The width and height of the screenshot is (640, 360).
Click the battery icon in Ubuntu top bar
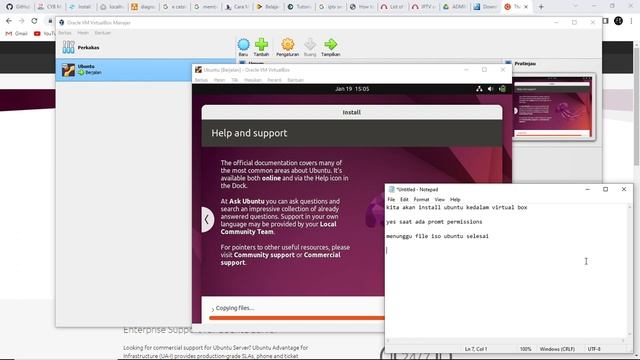(502, 89)
